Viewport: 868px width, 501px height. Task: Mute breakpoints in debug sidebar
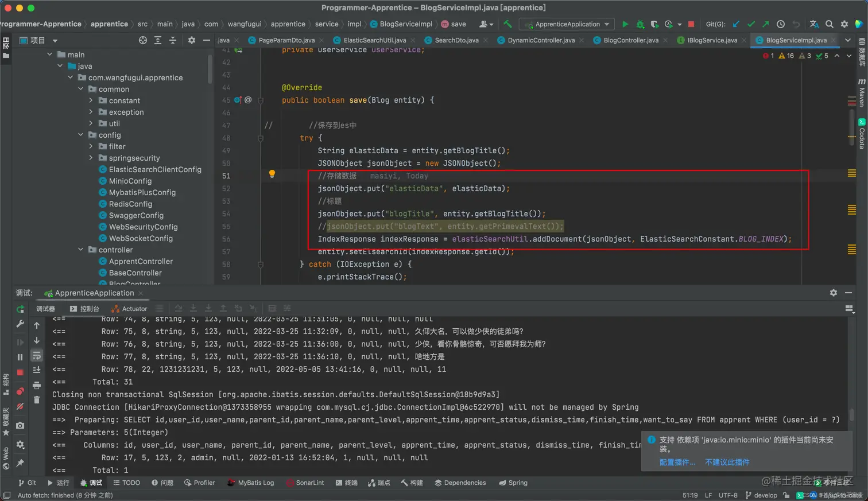pos(20,406)
